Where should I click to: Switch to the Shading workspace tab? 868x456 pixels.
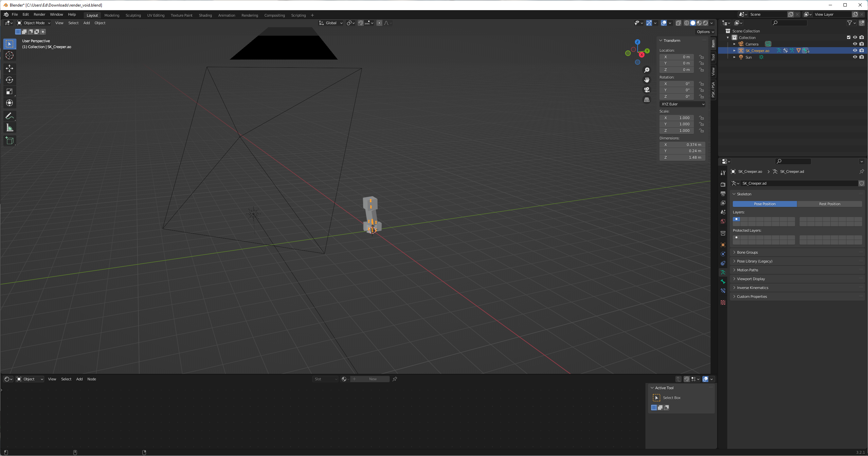(205, 15)
